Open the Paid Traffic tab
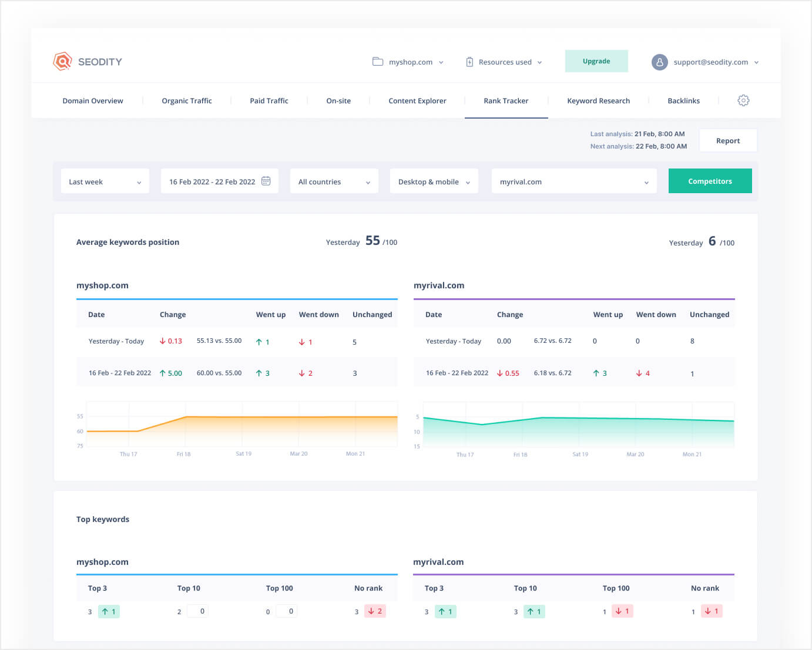The image size is (812, 650). [x=269, y=101]
